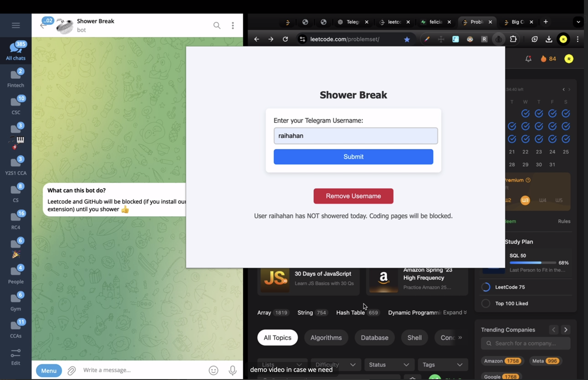588x380 pixels.
Task: Open the Telegram hamburger menu
Action: click(16, 25)
